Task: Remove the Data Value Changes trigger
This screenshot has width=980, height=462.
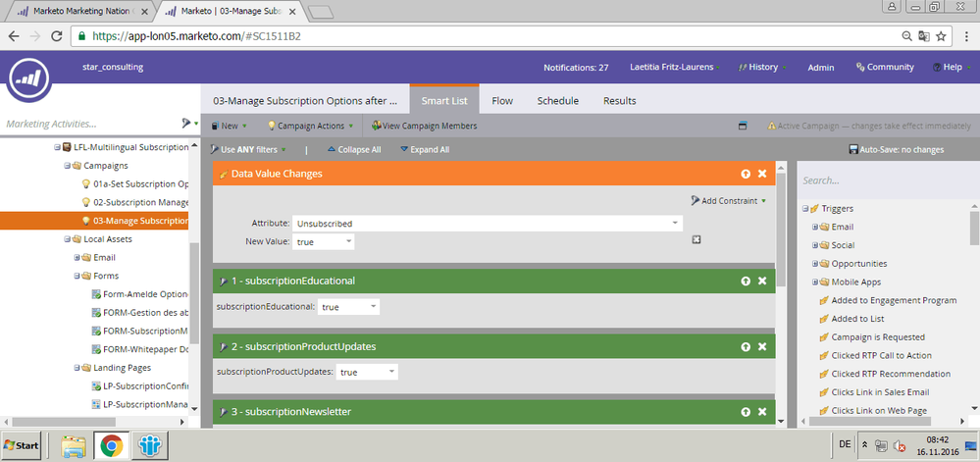Action: click(x=762, y=174)
